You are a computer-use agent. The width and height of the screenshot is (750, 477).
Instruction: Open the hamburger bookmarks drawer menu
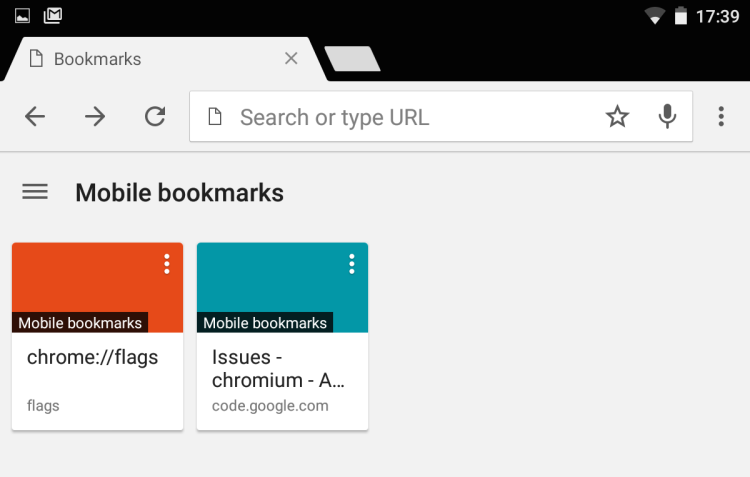click(x=35, y=192)
